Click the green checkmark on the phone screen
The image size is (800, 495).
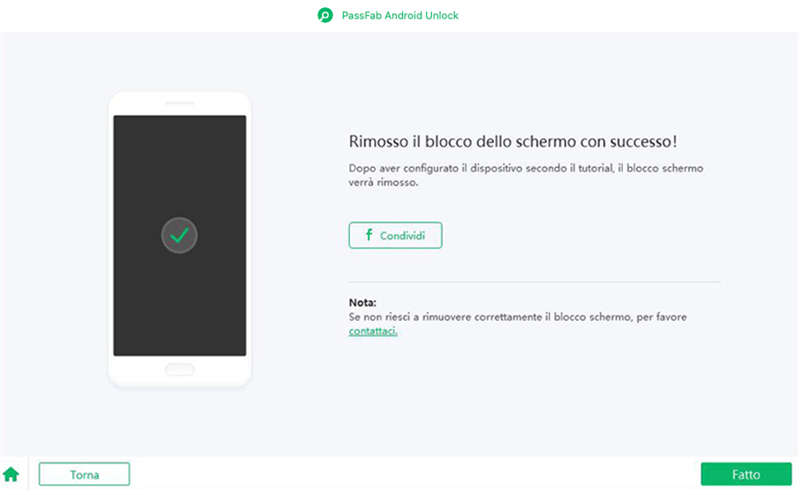coord(179,236)
